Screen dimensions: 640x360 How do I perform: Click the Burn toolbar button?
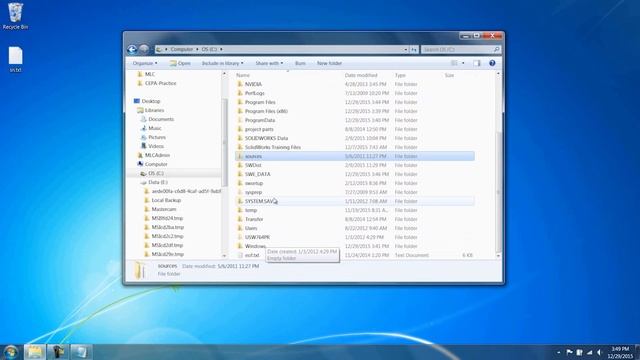click(x=300, y=63)
